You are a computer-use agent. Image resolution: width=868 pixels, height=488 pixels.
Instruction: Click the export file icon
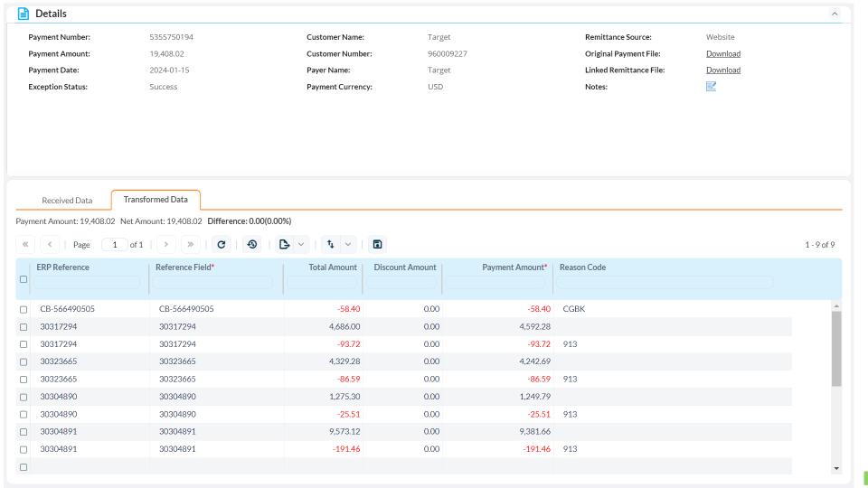click(285, 245)
